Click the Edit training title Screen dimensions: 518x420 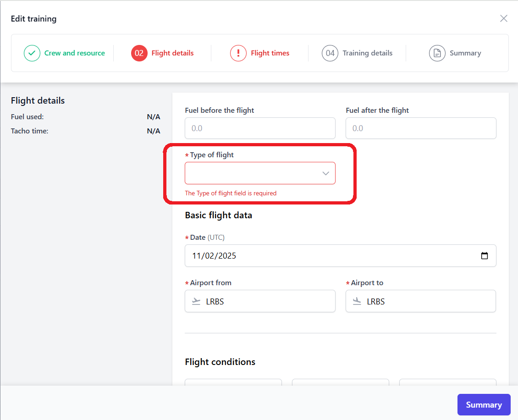[34, 19]
